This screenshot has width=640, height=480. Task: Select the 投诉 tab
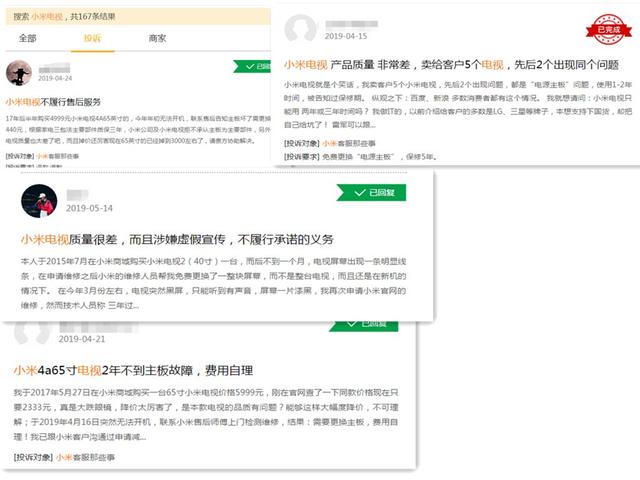point(92,38)
